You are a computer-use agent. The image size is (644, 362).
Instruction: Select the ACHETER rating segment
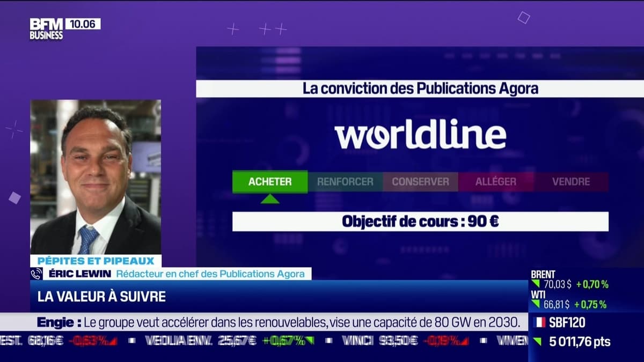pyautogui.click(x=270, y=182)
